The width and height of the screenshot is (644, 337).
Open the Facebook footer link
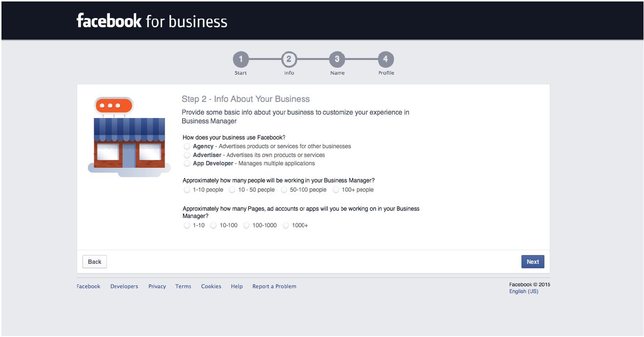pyautogui.click(x=88, y=286)
